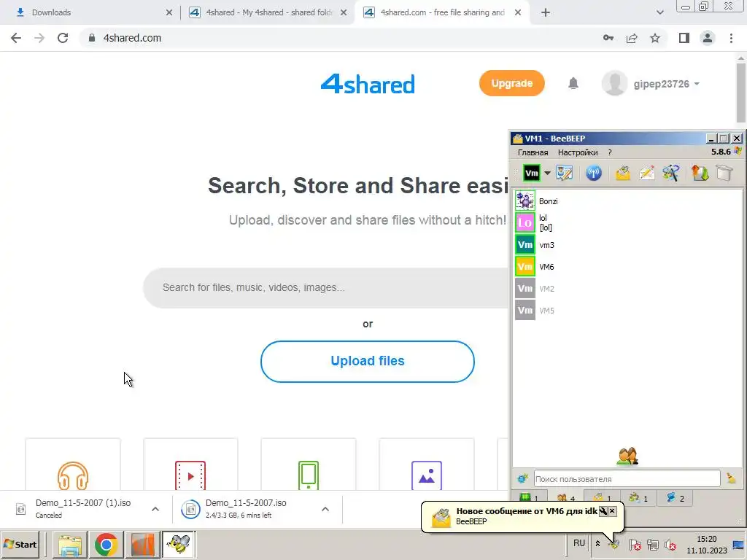Select offline user VM5 in BeeBEEP list
This screenshot has width=747, height=560.
coord(628,311)
